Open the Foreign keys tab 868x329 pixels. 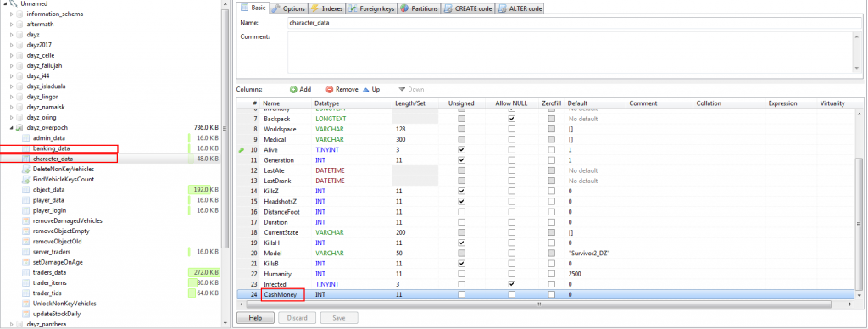coord(371,8)
